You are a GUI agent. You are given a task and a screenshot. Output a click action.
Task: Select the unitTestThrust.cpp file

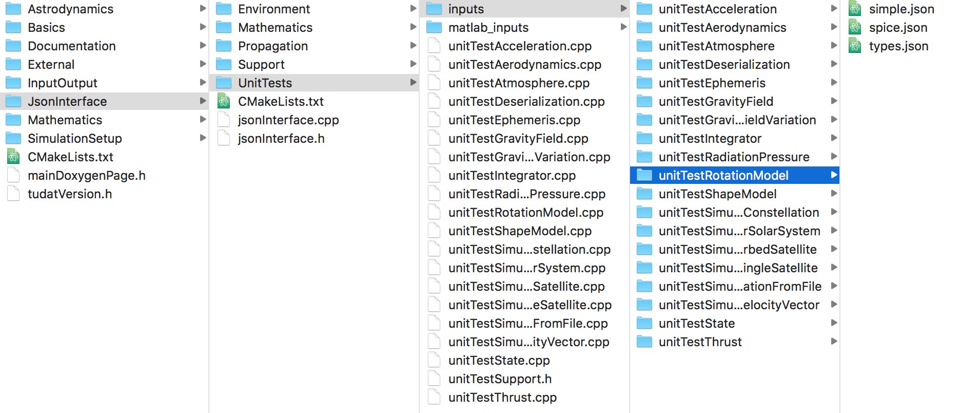pyautogui.click(x=502, y=398)
